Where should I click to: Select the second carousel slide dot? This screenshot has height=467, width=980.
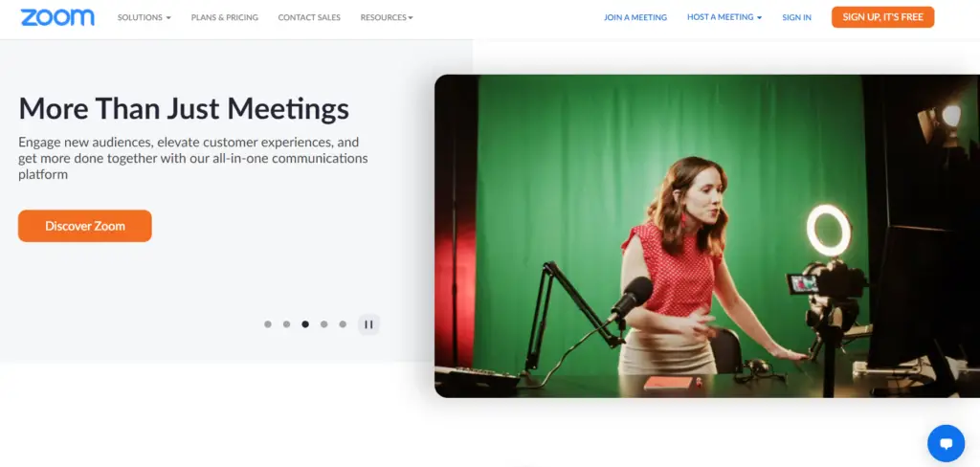pos(286,324)
